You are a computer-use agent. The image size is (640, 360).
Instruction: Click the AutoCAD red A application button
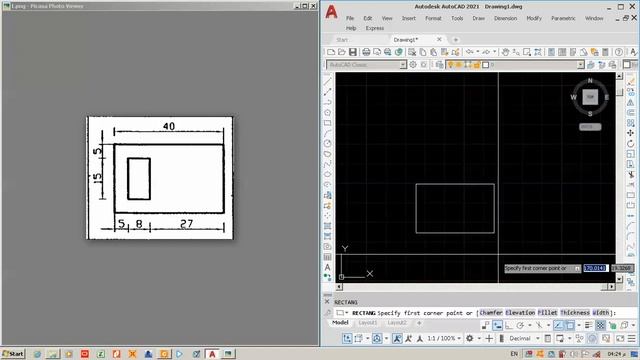[x=331, y=12]
